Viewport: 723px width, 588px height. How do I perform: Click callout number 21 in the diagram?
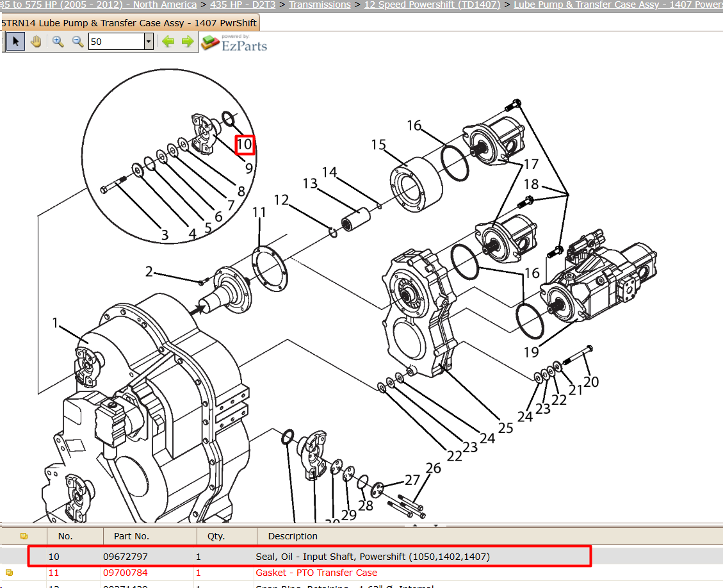click(x=576, y=390)
